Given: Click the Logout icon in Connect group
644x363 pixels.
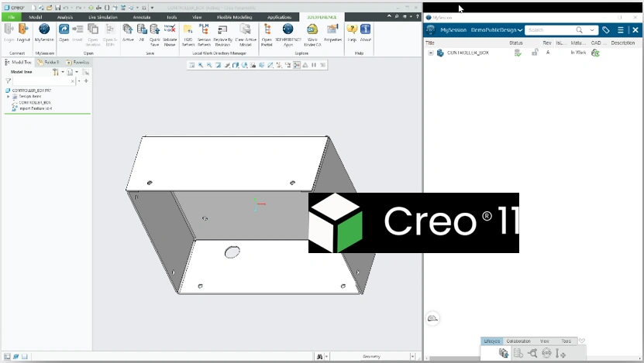Looking at the screenshot, I should pos(23,29).
